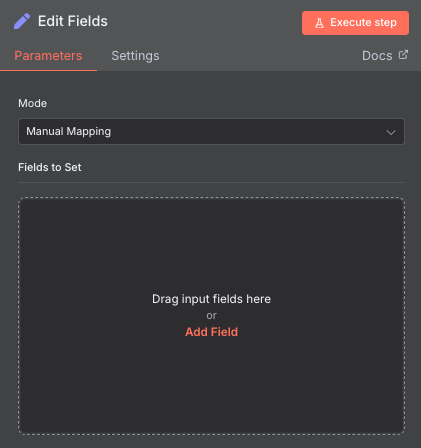Viewport: 421px width, 448px height.
Task: Click the empty lower area of dashed drop zone
Action: (211, 387)
